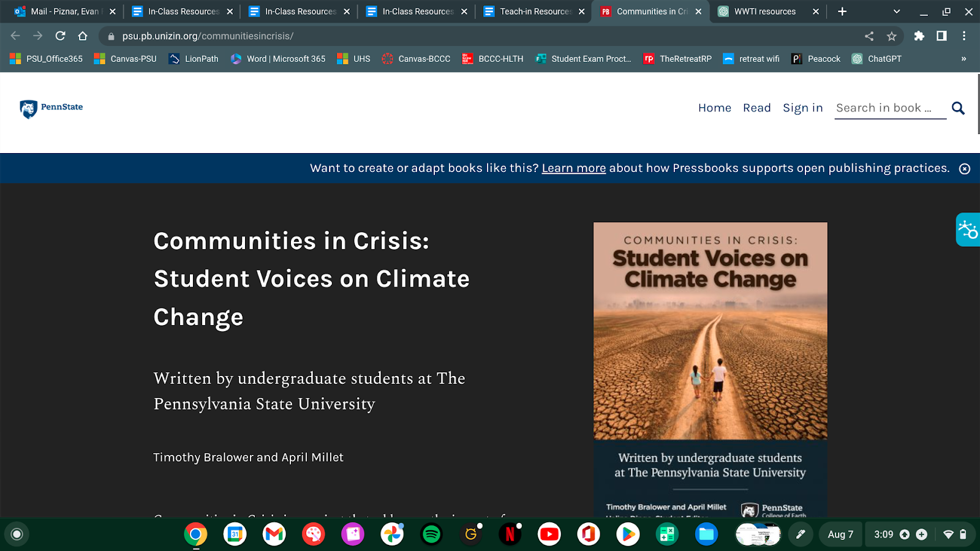Click the browser forward arrow
Image resolution: width=980 pixels, height=551 pixels.
38,36
